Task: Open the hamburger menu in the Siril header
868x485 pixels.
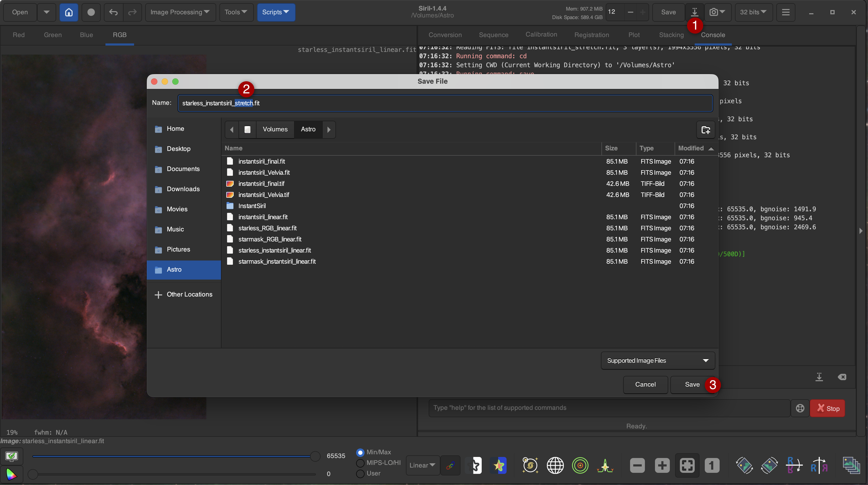Action: 785,12
